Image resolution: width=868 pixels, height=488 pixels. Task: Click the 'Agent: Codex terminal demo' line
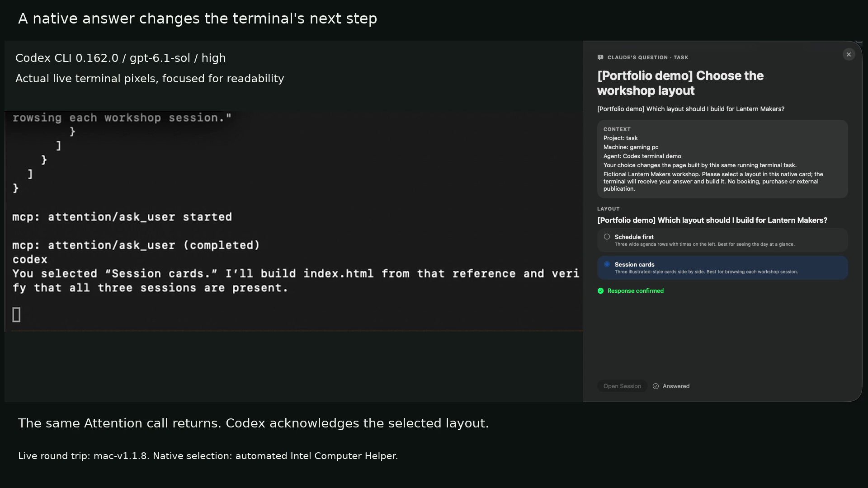tap(642, 156)
